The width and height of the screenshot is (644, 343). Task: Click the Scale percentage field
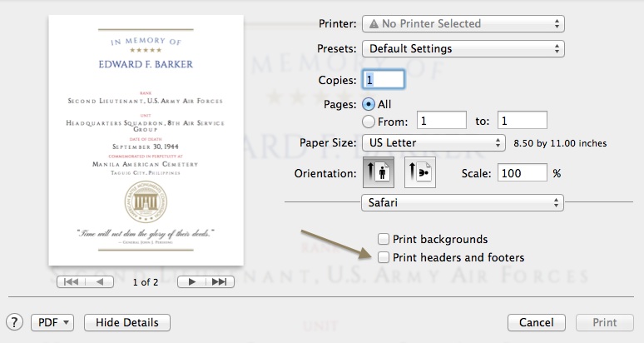(x=523, y=173)
